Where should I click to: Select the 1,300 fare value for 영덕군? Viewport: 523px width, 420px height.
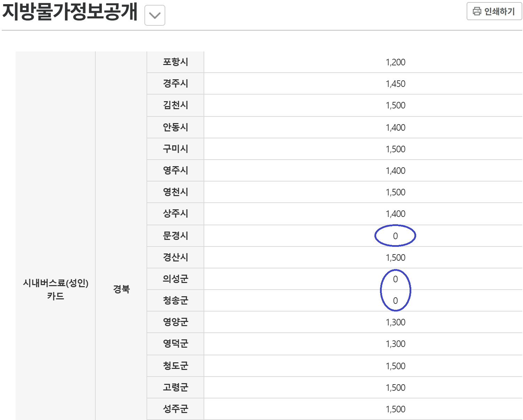[x=396, y=344]
